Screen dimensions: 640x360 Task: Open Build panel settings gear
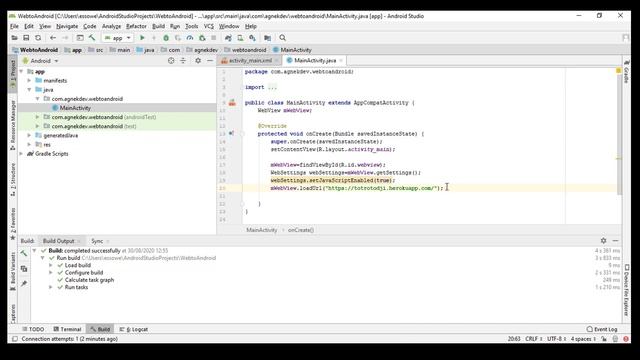tap(603, 241)
